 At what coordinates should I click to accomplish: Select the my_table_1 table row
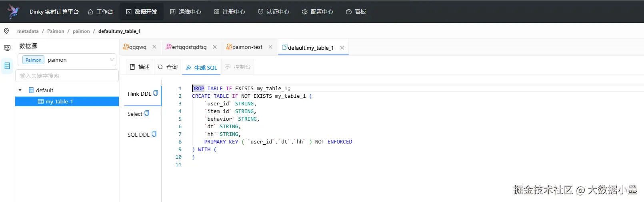pyautogui.click(x=67, y=101)
